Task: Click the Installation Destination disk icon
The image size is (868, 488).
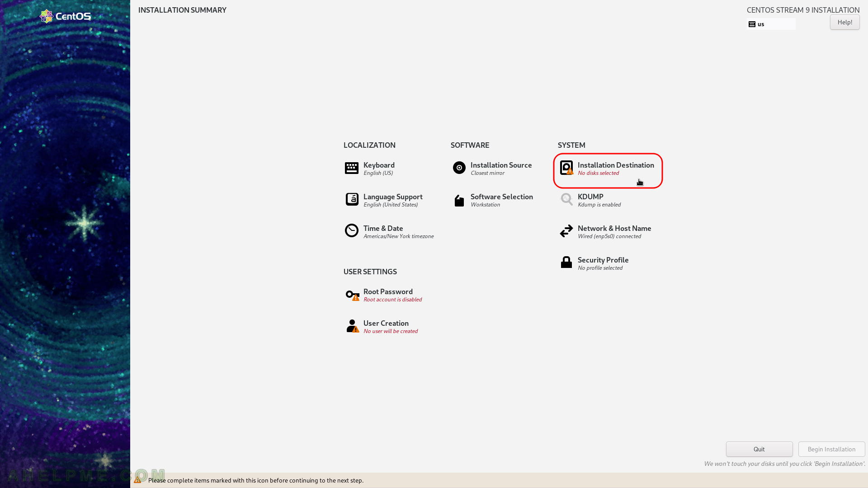Action: (566, 168)
